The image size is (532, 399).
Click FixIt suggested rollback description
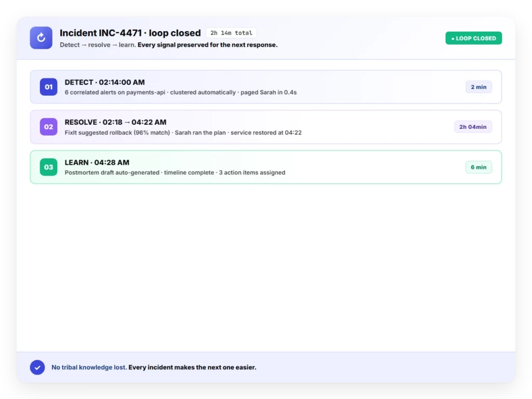[x=117, y=132]
